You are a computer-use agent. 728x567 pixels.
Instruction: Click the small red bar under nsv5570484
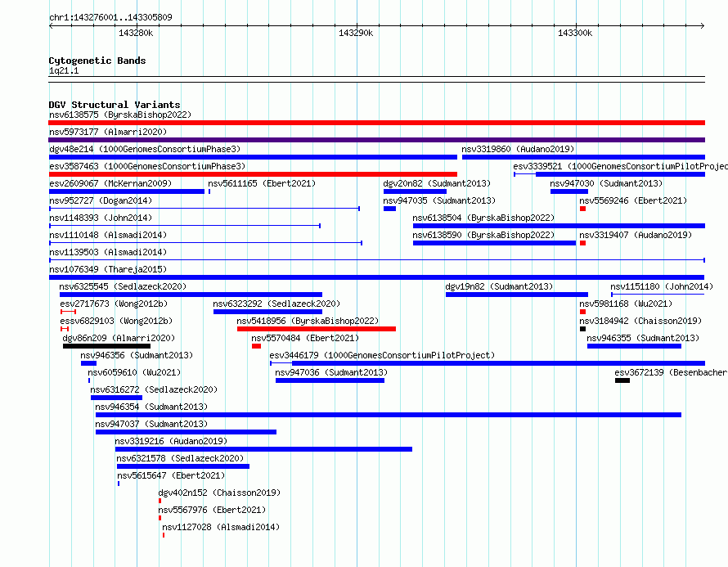(x=256, y=346)
